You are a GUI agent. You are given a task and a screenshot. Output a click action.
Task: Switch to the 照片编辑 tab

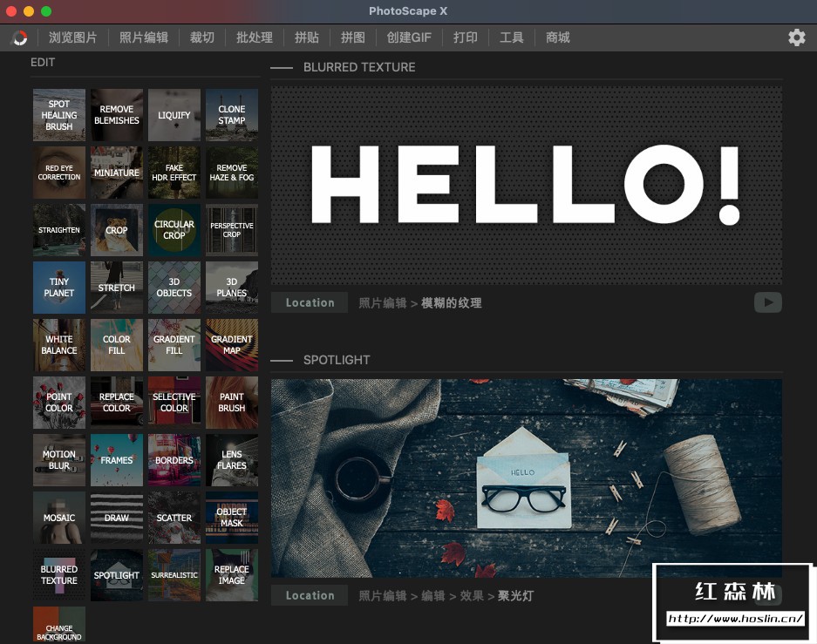[144, 37]
